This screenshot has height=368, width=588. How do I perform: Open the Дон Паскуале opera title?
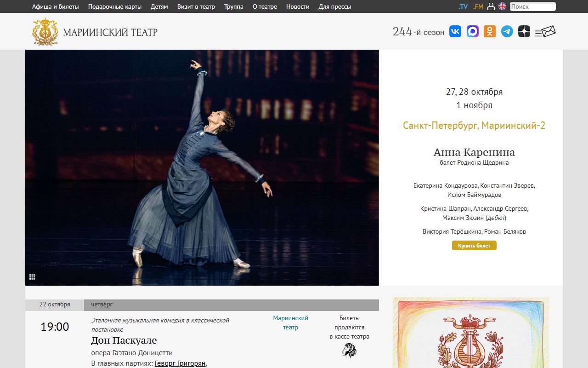[124, 340]
